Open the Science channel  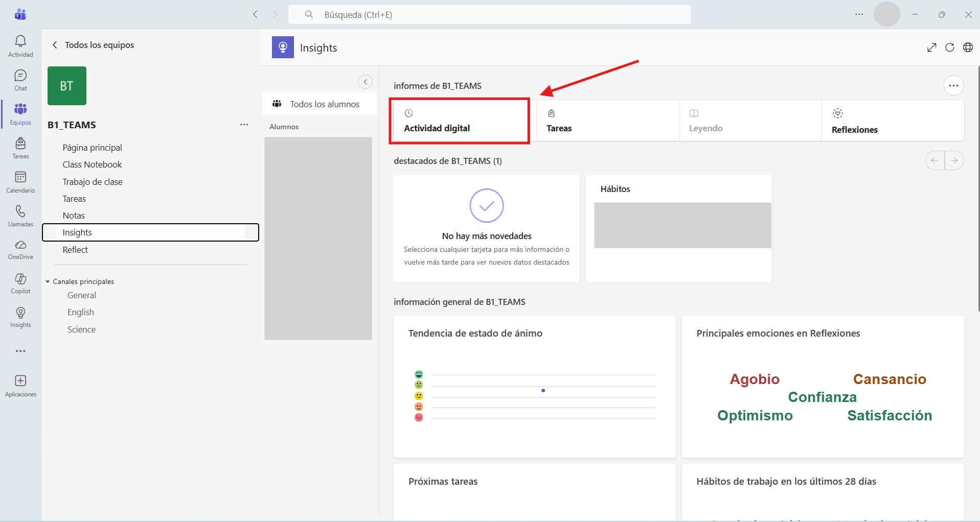point(81,329)
